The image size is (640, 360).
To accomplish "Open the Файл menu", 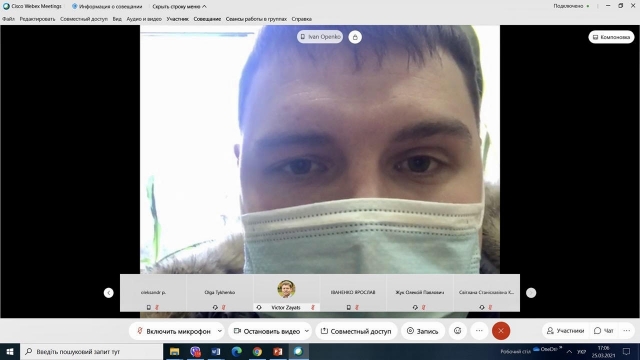I will pos(8,19).
